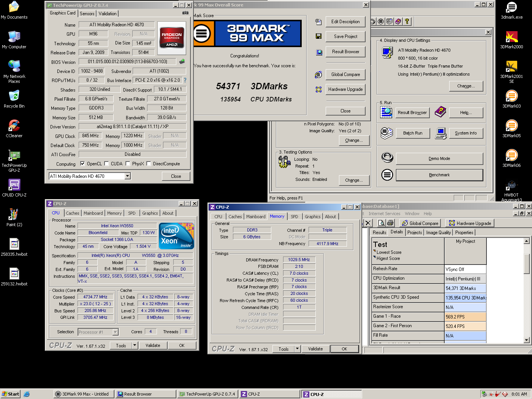Expand the Tools dropdown arrow in CPU-Z Memory window
532x399 pixels.
[297, 349]
